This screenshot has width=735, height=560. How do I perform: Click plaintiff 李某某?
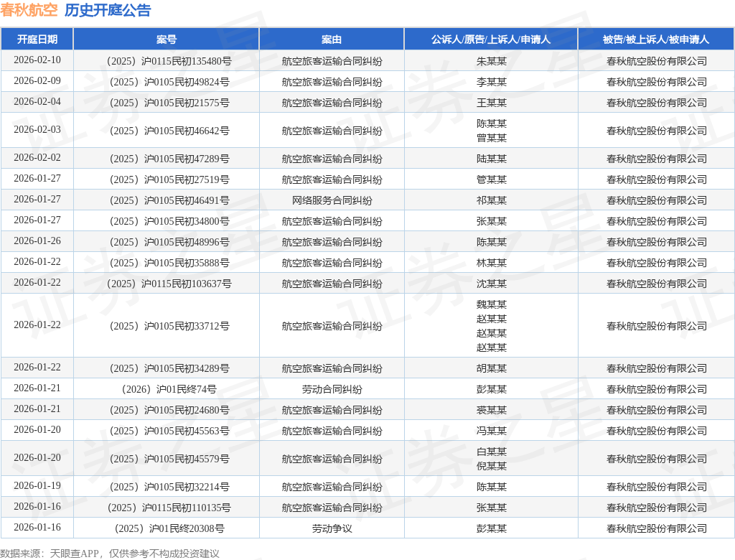(x=491, y=82)
